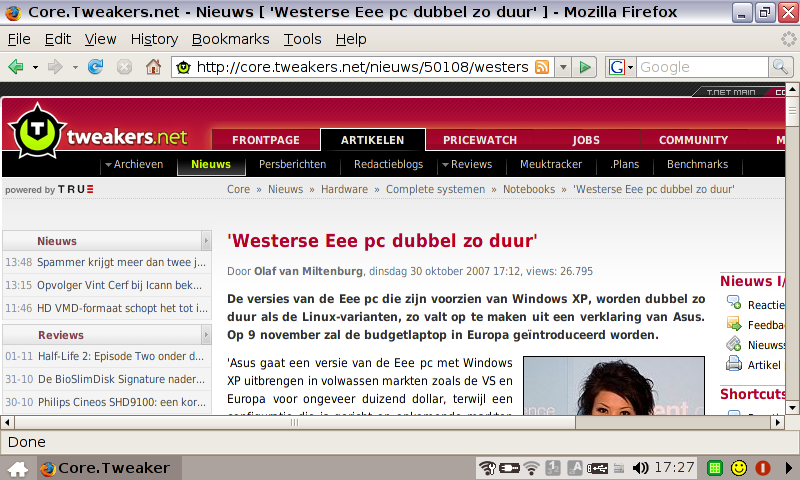The height and width of the screenshot is (480, 800).
Task: Click the address bar URL text
Action: pos(362,67)
